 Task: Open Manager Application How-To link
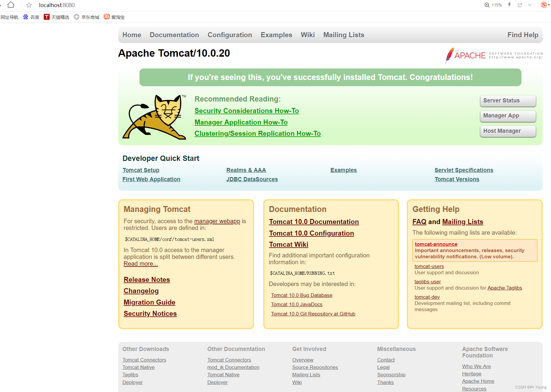click(241, 122)
